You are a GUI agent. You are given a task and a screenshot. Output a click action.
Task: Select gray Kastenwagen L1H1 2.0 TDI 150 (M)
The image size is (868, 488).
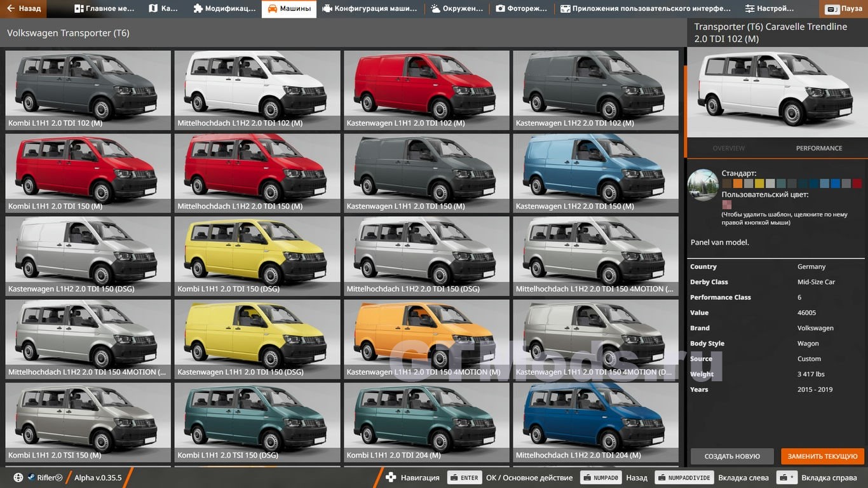pos(426,173)
